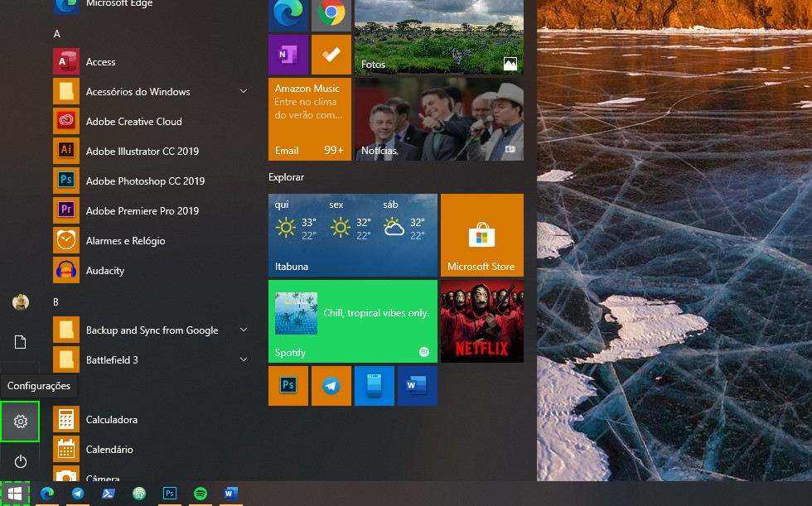
Task: Click the Windows Start button
Action: click(x=15, y=494)
